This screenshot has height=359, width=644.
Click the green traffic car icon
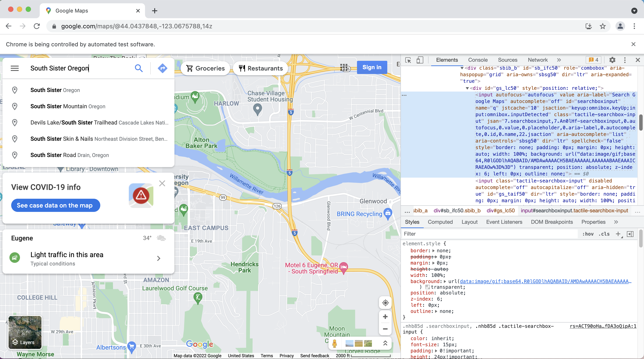pyautogui.click(x=15, y=257)
